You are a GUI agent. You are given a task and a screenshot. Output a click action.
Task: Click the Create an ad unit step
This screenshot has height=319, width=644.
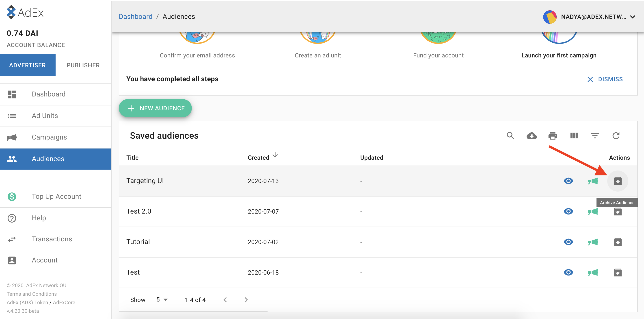click(x=318, y=55)
